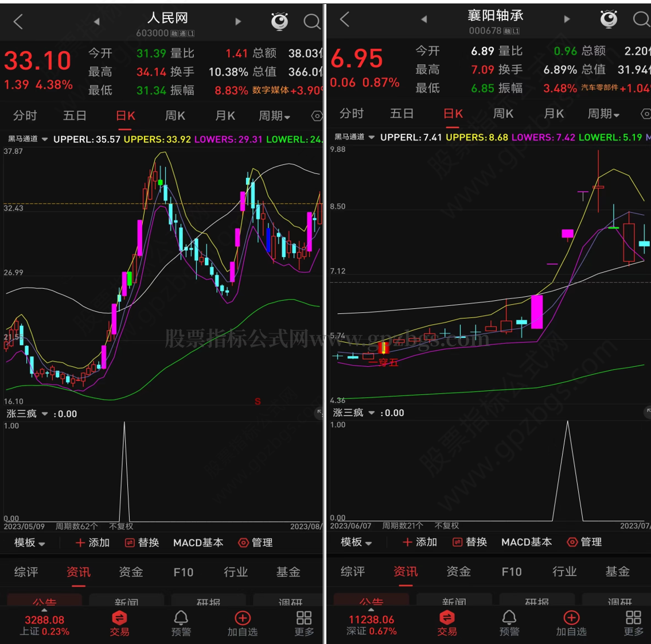Click 替换 indicator button on 人民网 panel
This screenshot has height=644, width=651.
coord(142,542)
